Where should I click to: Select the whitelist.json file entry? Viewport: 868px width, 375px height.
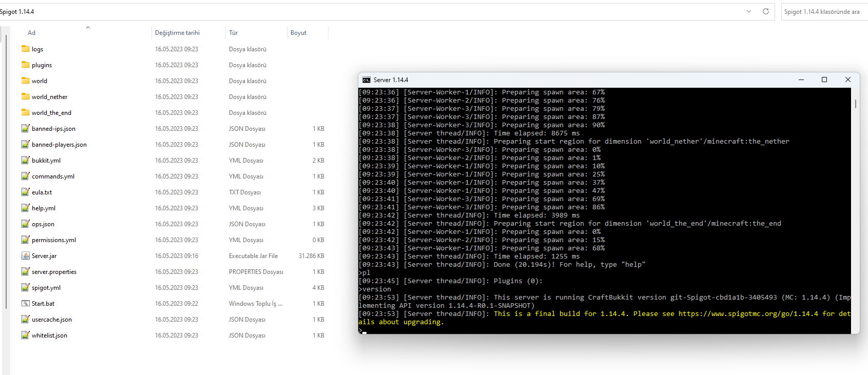tap(49, 335)
